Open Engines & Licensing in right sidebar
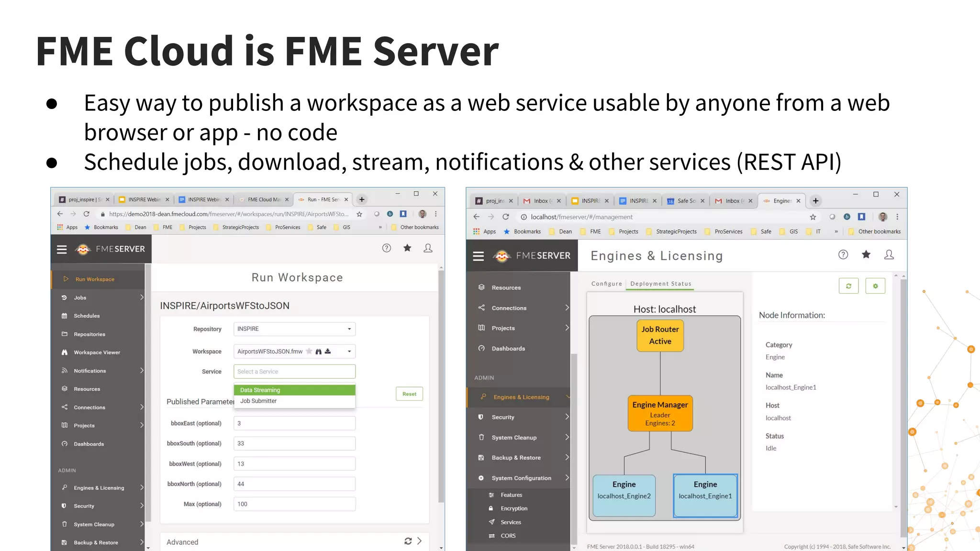The height and width of the screenshot is (551, 980). coord(519,397)
